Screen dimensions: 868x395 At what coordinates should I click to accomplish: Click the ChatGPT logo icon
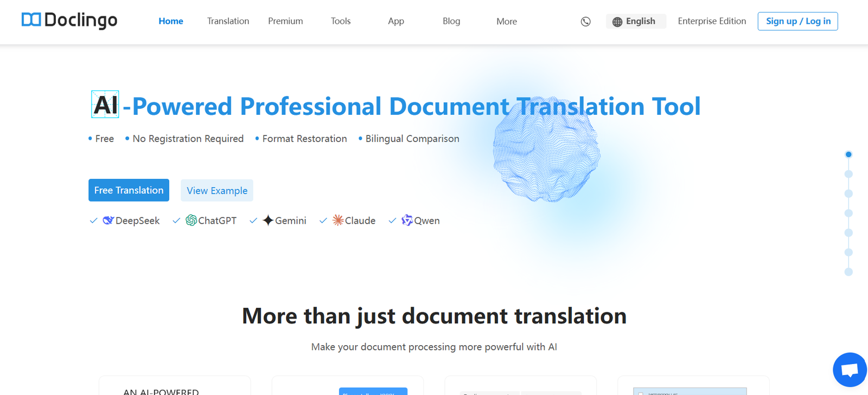point(191,221)
